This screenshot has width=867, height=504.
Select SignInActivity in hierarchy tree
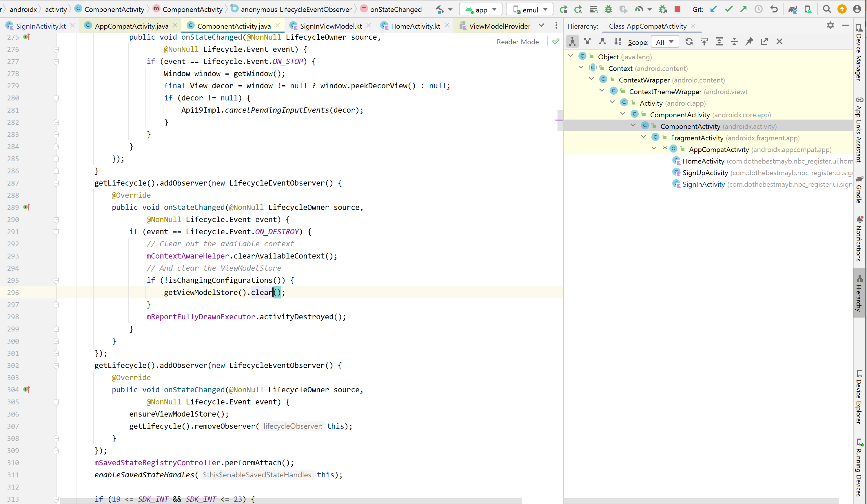[704, 184]
